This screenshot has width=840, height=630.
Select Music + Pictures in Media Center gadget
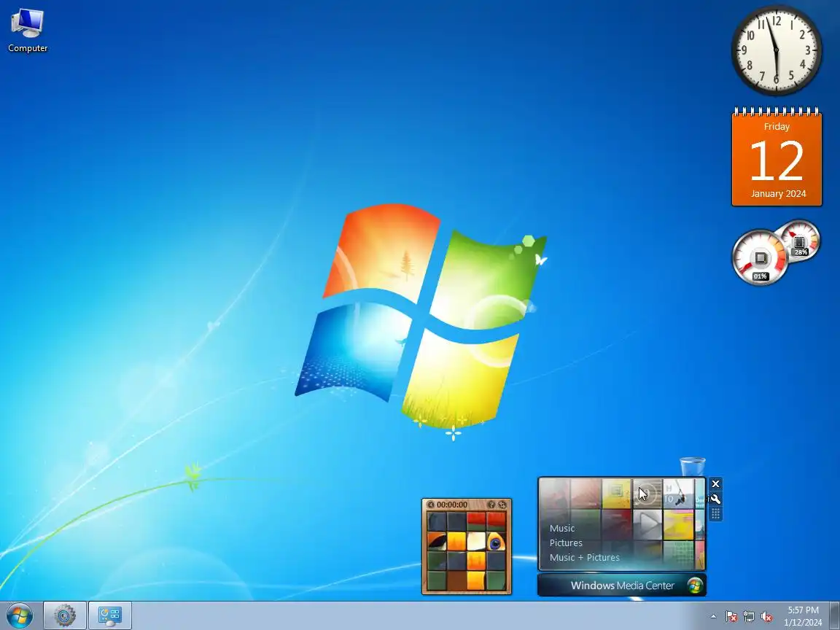click(585, 557)
